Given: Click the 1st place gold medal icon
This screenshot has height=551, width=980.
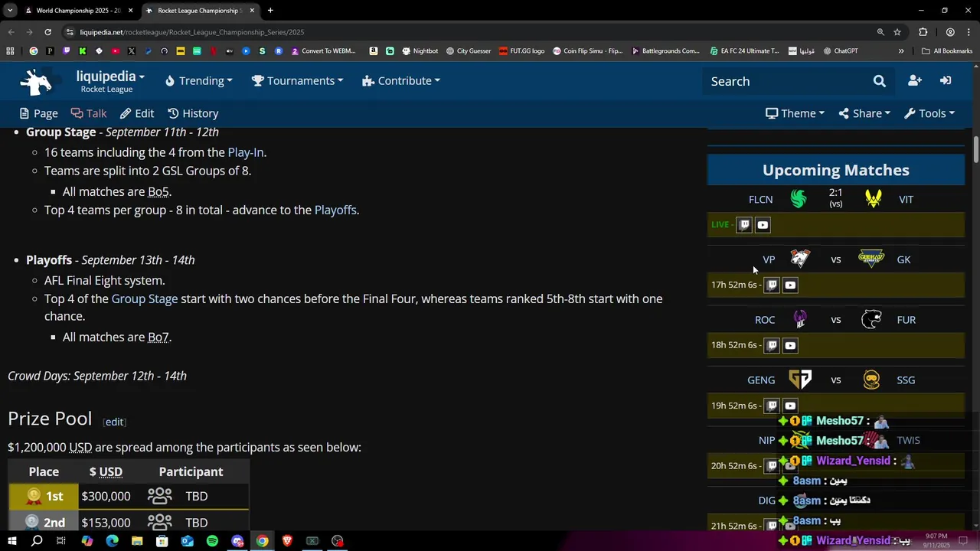Looking at the screenshot, I should 34,496.
